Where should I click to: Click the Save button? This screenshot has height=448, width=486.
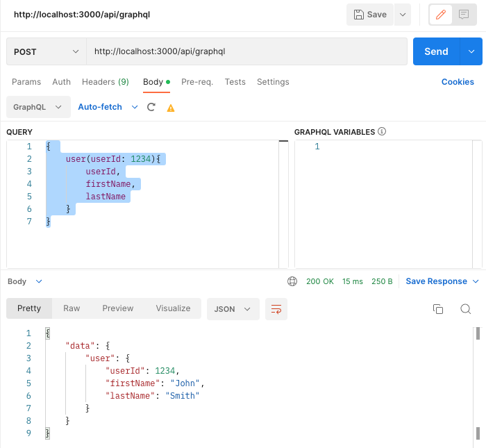pos(370,15)
